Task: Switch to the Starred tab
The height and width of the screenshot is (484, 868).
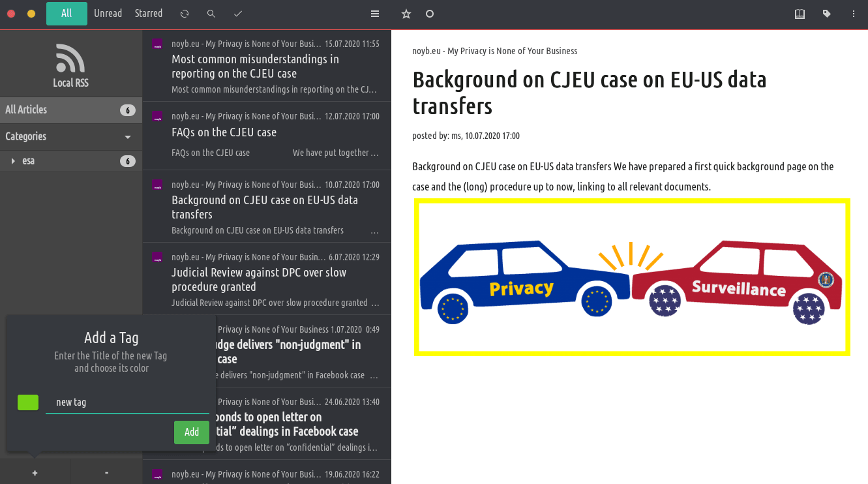Action: click(x=149, y=14)
